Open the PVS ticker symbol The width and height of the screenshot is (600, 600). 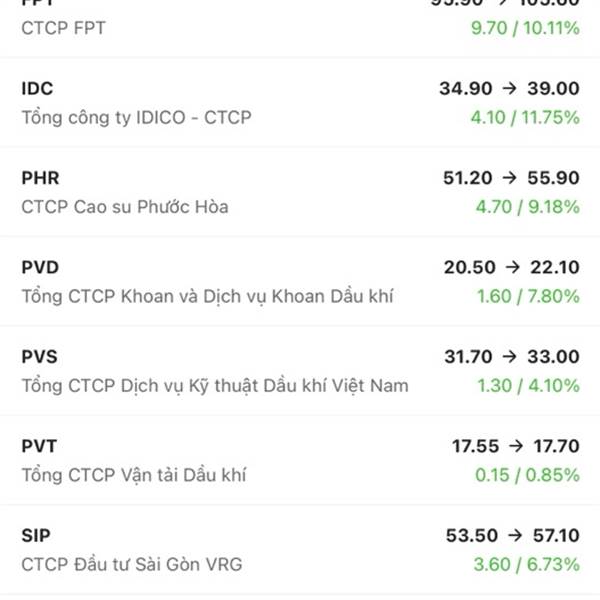coord(40,357)
